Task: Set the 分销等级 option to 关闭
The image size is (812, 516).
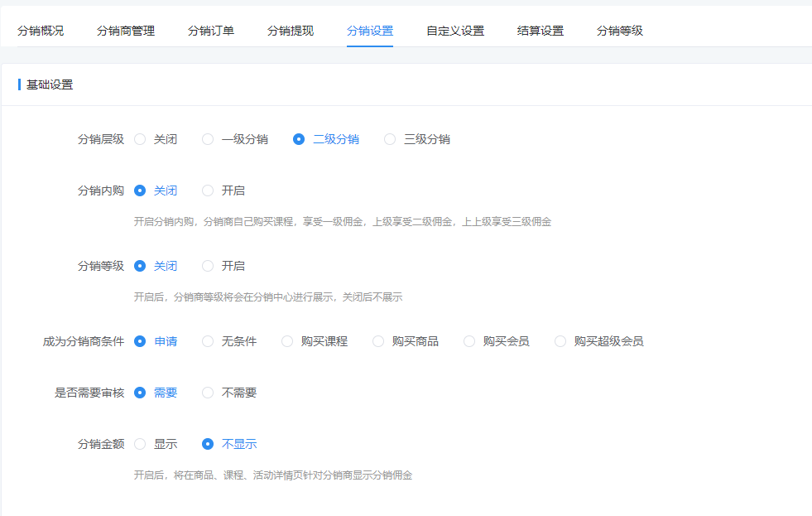Action: pyautogui.click(x=156, y=266)
